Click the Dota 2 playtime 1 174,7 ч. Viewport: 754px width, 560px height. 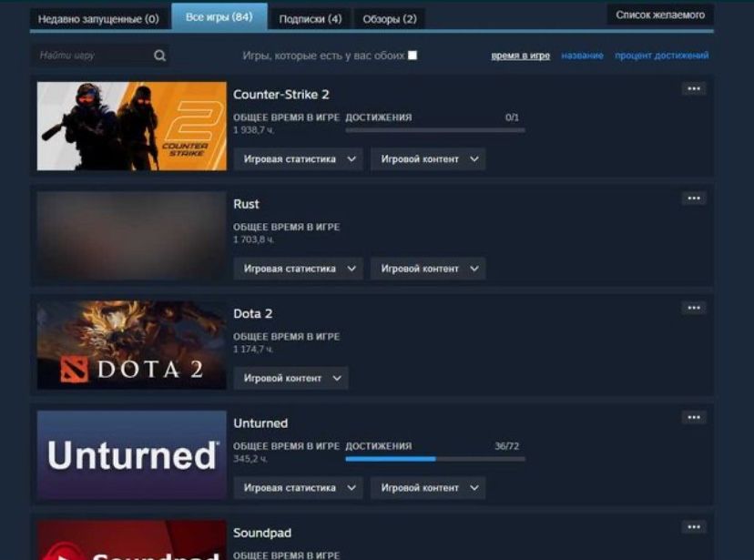pos(253,350)
